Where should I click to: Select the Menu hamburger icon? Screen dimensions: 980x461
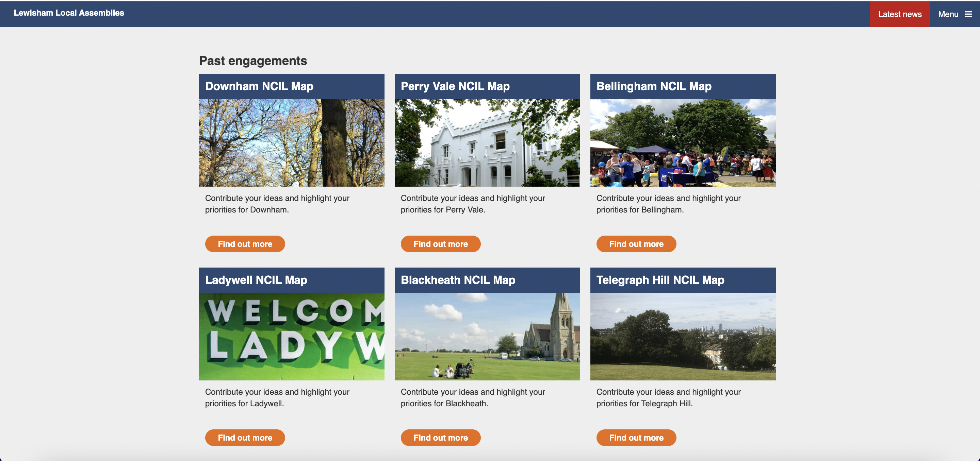[x=968, y=14]
